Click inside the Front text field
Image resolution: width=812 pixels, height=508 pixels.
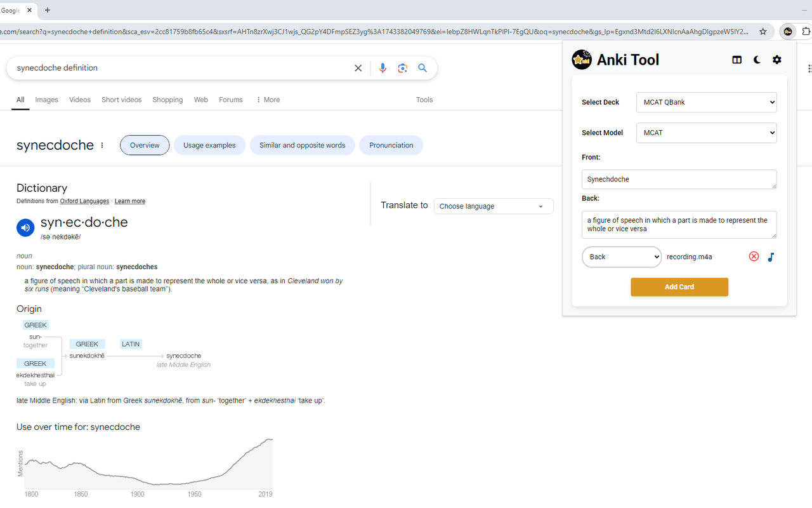click(679, 179)
